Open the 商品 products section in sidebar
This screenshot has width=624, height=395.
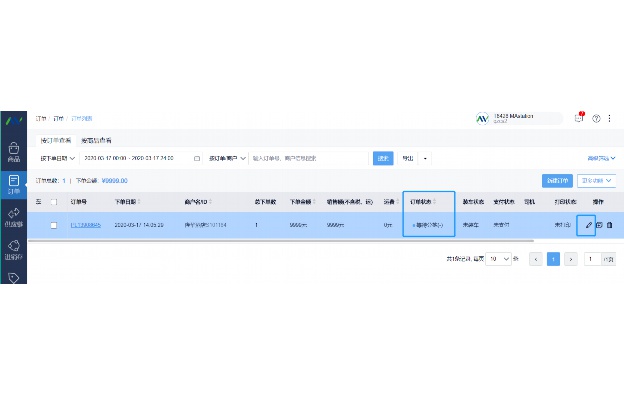click(x=14, y=152)
